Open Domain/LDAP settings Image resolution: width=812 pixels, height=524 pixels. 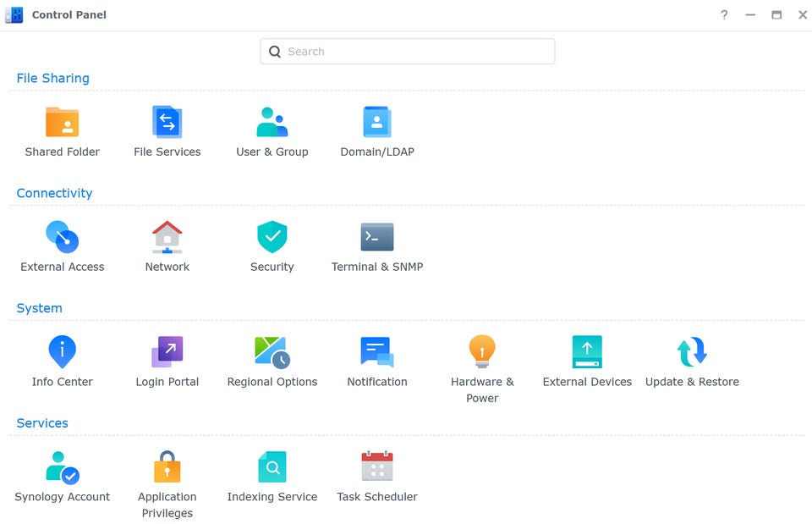[377, 132]
